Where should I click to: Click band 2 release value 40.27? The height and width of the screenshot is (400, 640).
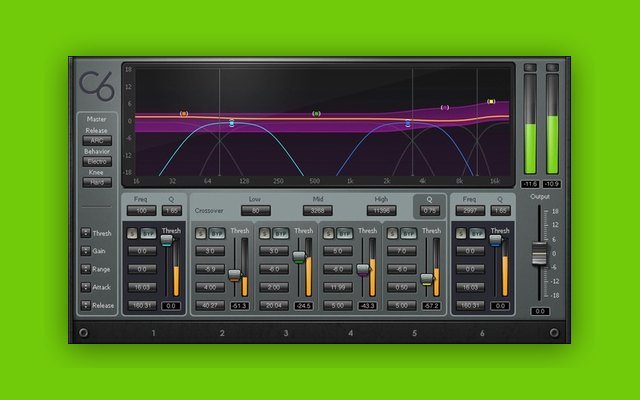click(x=210, y=305)
